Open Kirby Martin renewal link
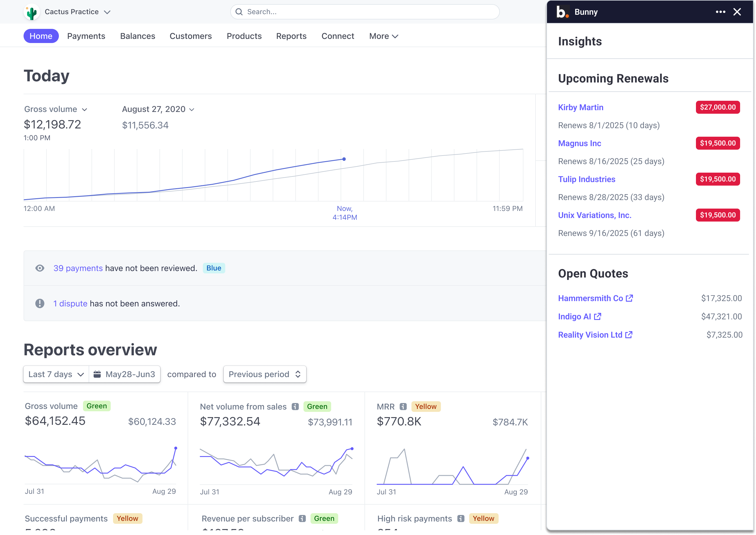The height and width of the screenshot is (535, 756). (x=581, y=108)
